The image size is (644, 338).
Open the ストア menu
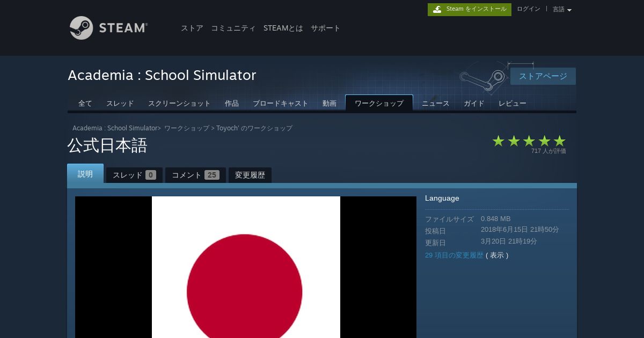(x=192, y=28)
